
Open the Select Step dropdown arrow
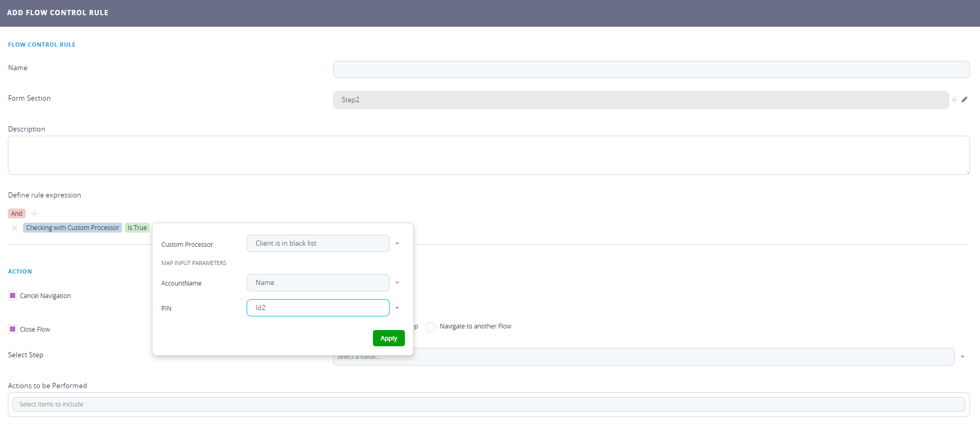(x=963, y=357)
